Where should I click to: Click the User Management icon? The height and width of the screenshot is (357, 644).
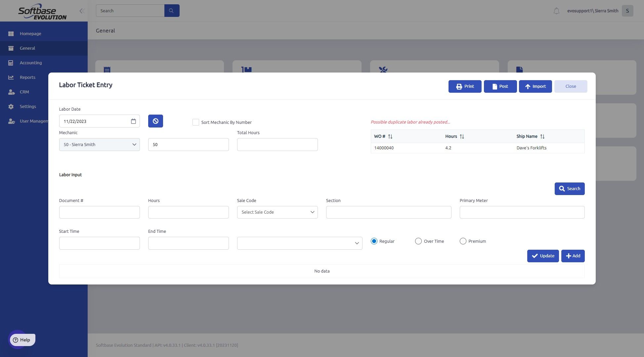pyautogui.click(x=11, y=121)
